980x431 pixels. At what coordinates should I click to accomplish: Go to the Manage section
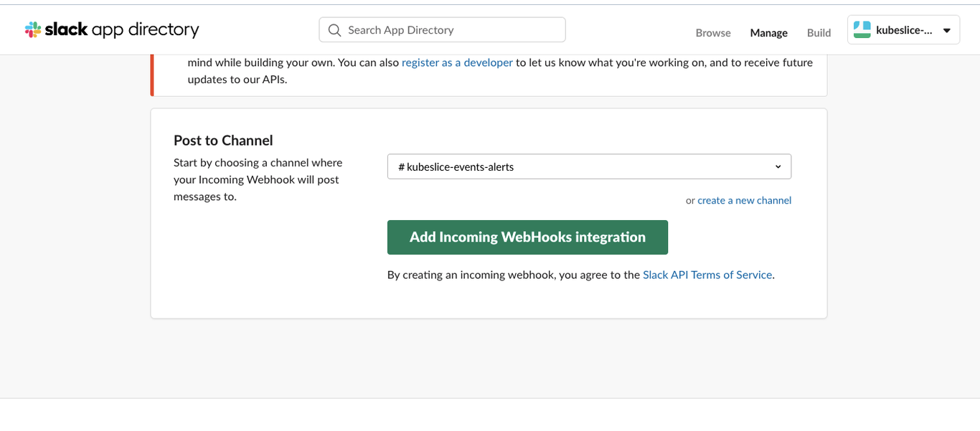click(x=769, y=33)
